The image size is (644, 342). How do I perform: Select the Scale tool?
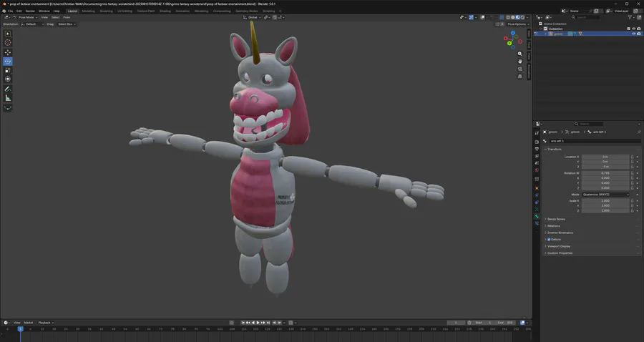coord(8,70)
